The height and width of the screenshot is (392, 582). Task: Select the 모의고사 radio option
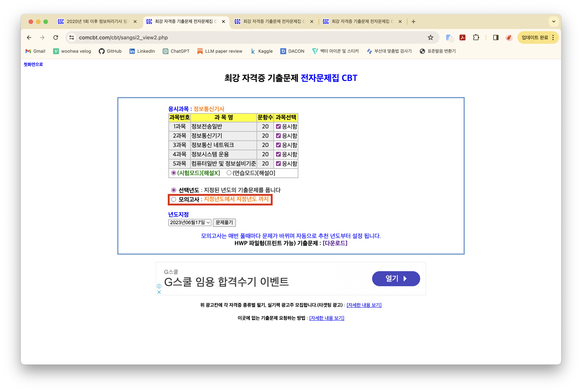pyautogui.click(x=174, y=200)
